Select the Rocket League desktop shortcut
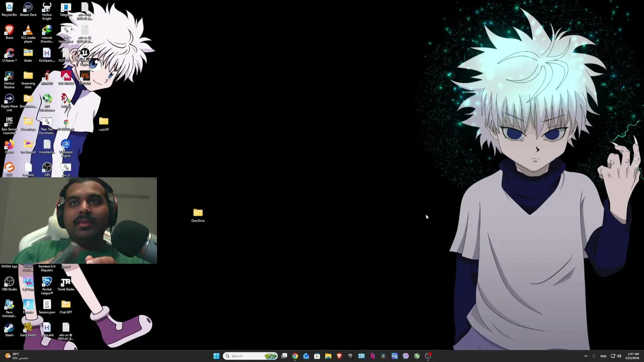 (x=47, y=286)
